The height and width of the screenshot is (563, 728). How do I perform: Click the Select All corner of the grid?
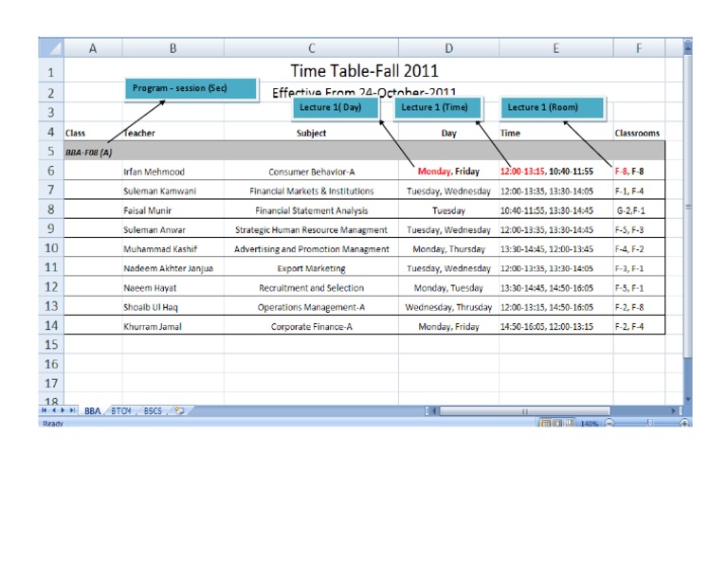(51, 47)
